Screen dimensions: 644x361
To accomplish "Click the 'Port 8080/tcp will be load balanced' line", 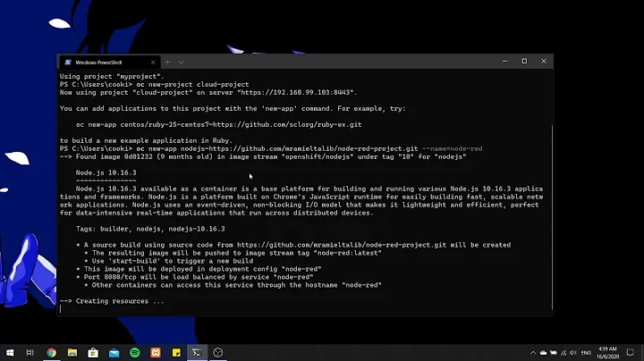I will pyautogui.click(x=195, y=277).
